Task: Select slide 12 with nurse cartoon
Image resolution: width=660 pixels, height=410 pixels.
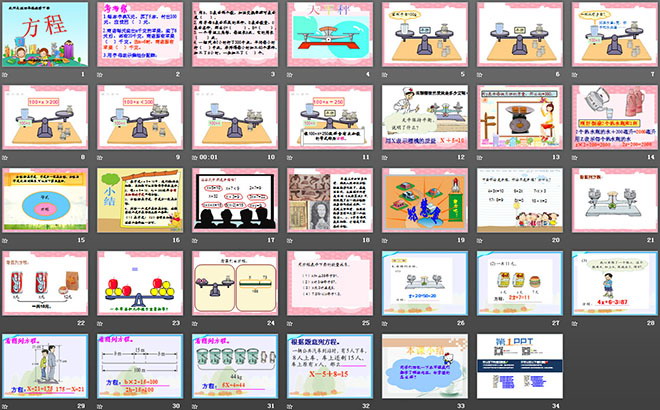Action: (425, 117)
